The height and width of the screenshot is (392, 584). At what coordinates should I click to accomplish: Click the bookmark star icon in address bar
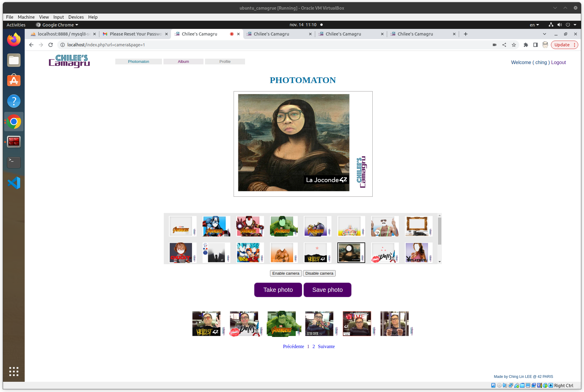(x=514, y=45)
